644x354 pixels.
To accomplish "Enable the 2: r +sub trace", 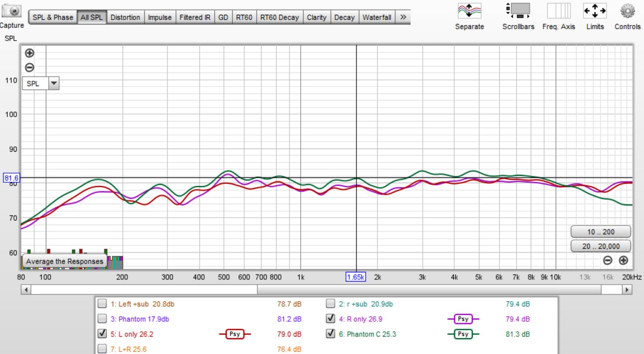I will [331, 304].
